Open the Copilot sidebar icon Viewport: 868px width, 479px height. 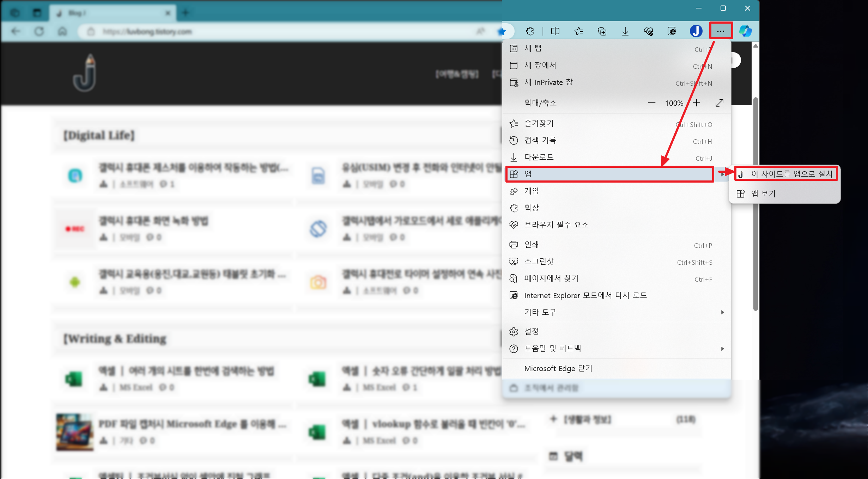click(x=745, y=31)
